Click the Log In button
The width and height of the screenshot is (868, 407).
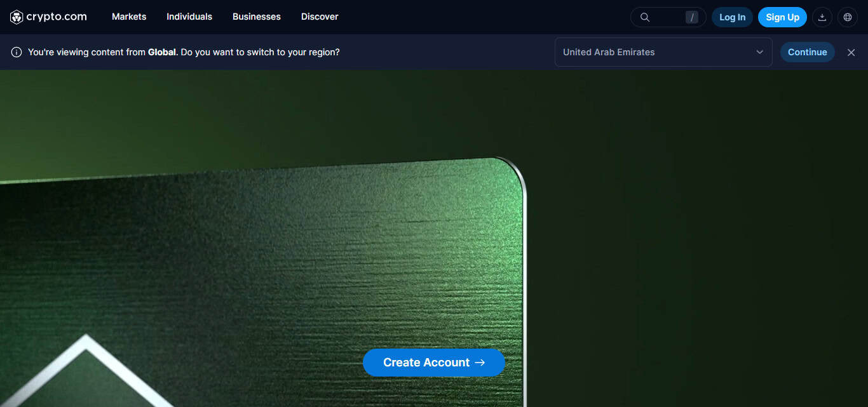tap(732, 17)
